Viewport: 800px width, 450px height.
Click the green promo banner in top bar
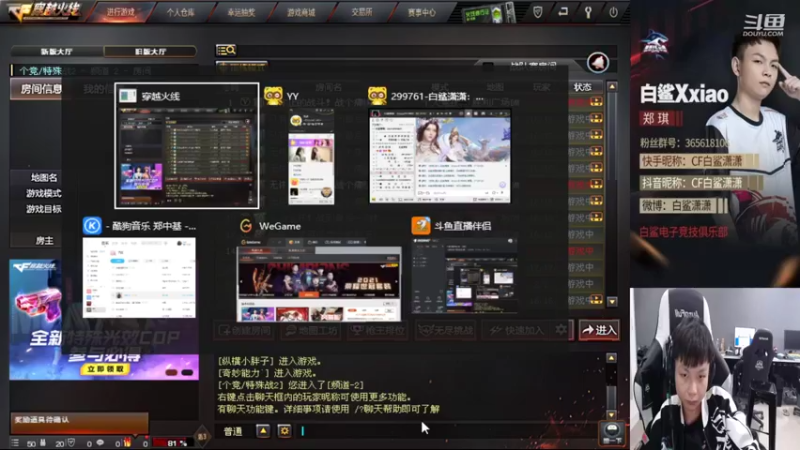(488, 13)
